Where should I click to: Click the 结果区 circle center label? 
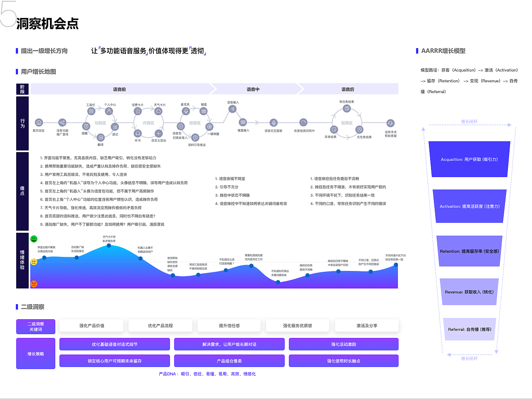(347, 123)
